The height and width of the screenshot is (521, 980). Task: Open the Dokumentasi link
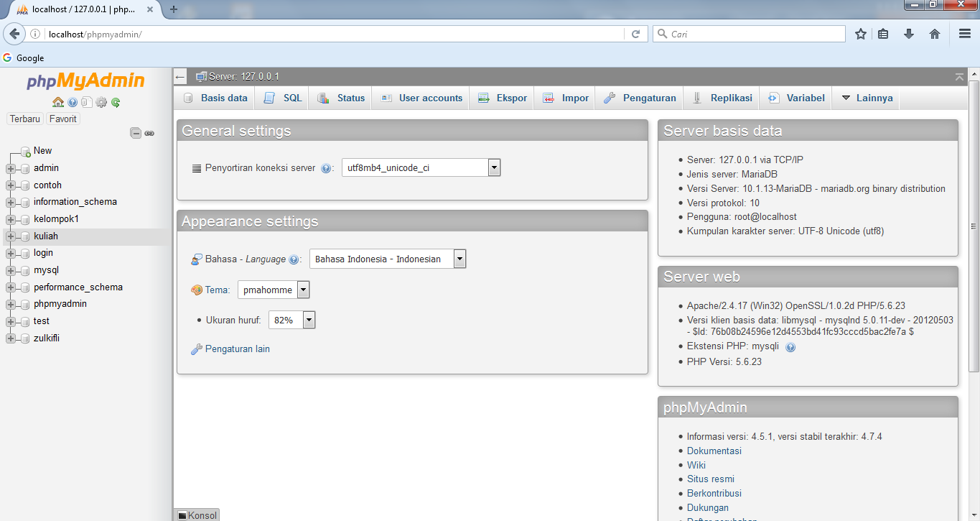(714, 451)
